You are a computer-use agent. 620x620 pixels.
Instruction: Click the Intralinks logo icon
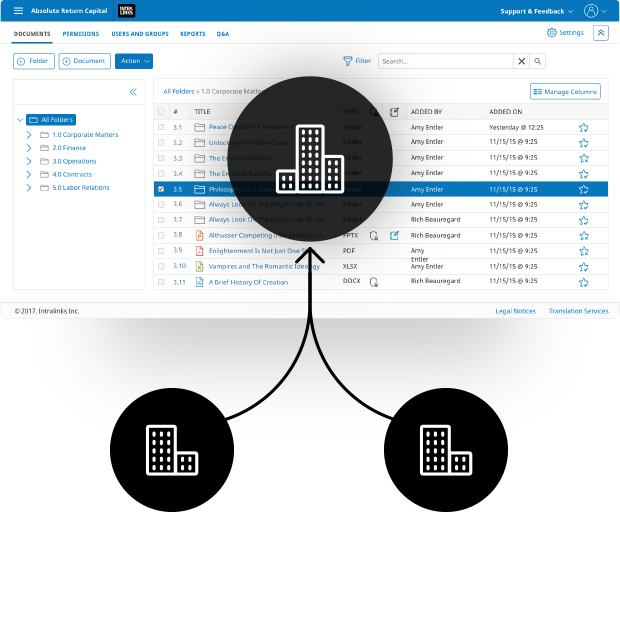coord(127,11)
